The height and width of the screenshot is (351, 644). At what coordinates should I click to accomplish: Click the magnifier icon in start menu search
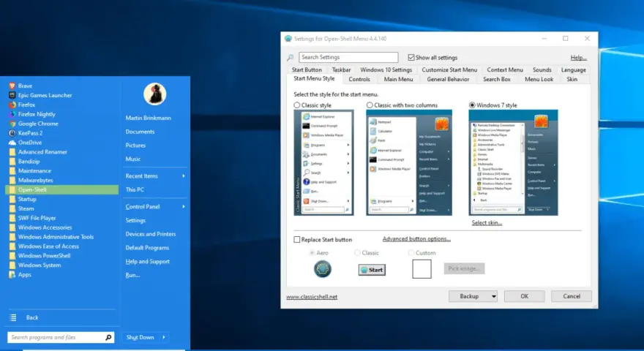click(x=108, y=337)
